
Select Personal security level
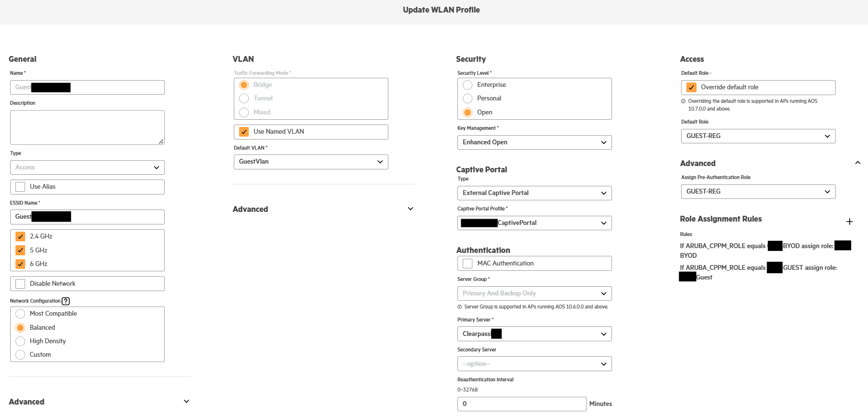pos(468,98)
